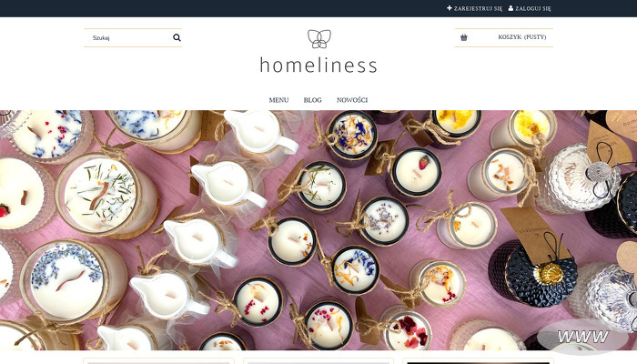The height and width of the screenshot is (364, 637).
Task: Click the magnifier search icon
Action: (x=177, y=38)
